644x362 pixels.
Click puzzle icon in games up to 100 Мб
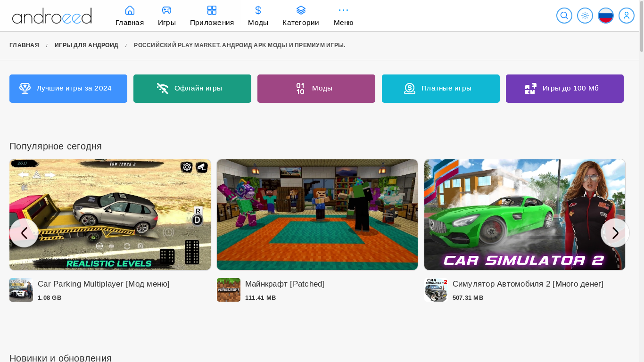click(x=531, y=89)
